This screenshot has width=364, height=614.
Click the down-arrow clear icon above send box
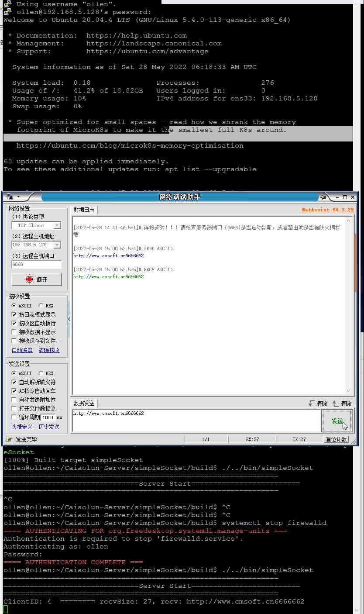tap(311, 404)
